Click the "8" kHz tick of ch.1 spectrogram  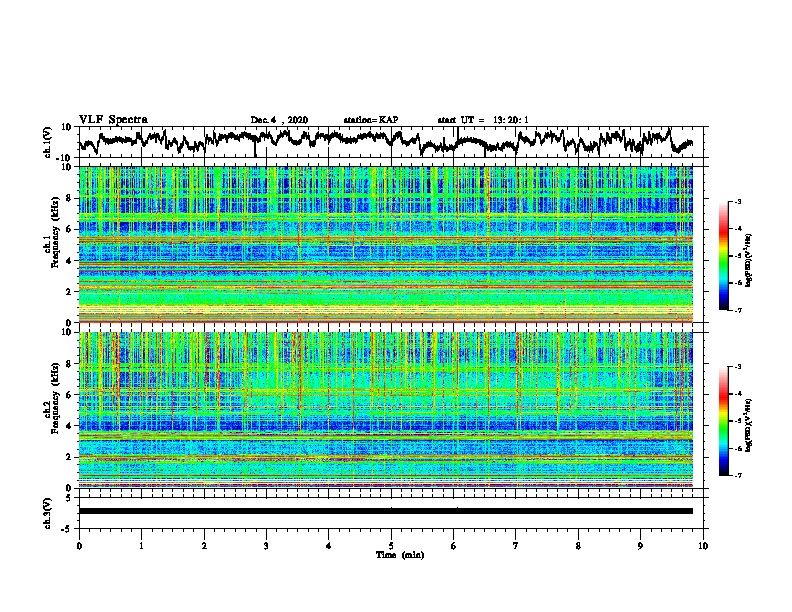click(71, 198)
